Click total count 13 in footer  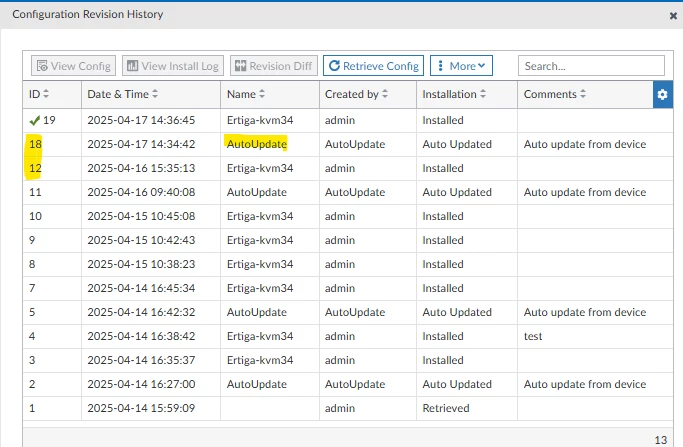pyautogui.click(x=660, y=440)
